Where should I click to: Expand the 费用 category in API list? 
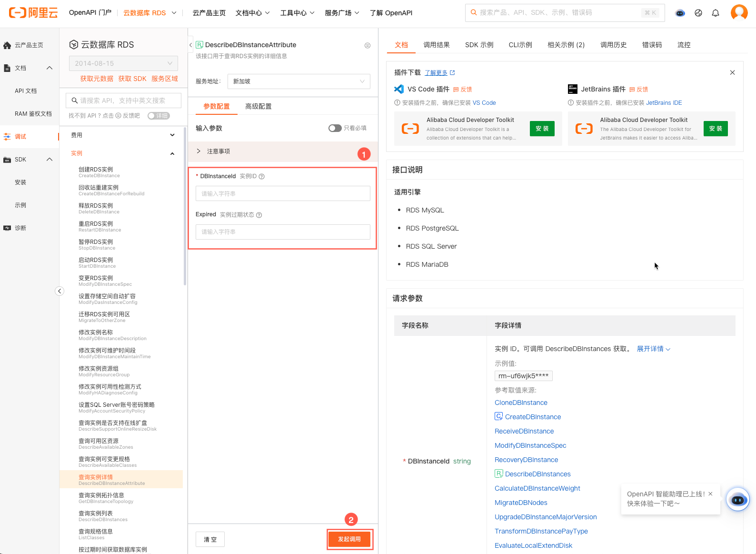(123, 135)
